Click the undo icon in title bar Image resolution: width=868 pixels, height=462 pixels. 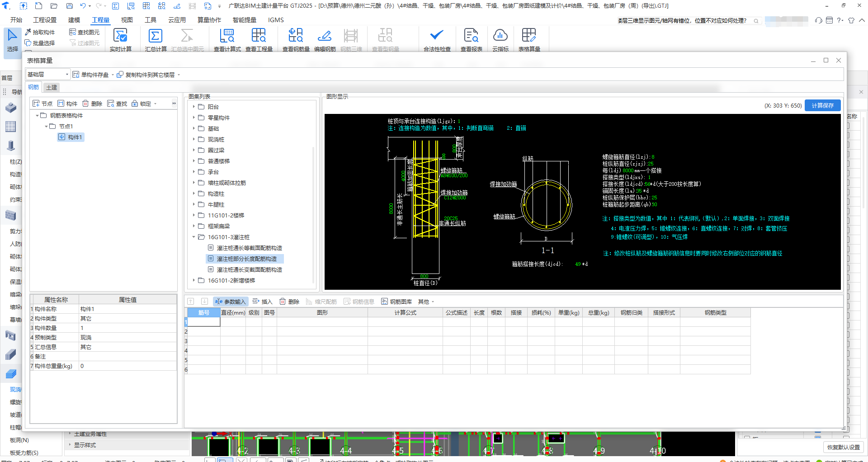(83, 6)
